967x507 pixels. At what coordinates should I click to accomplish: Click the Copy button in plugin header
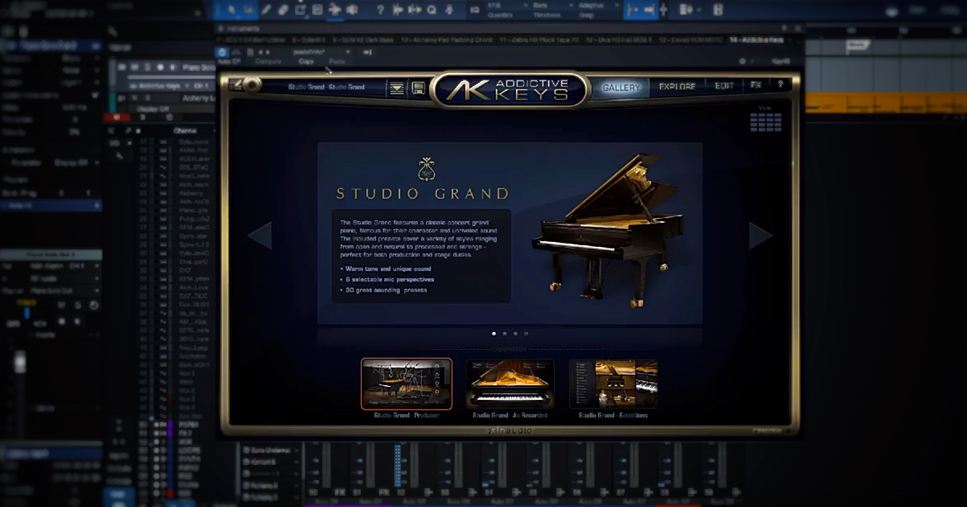306,62
